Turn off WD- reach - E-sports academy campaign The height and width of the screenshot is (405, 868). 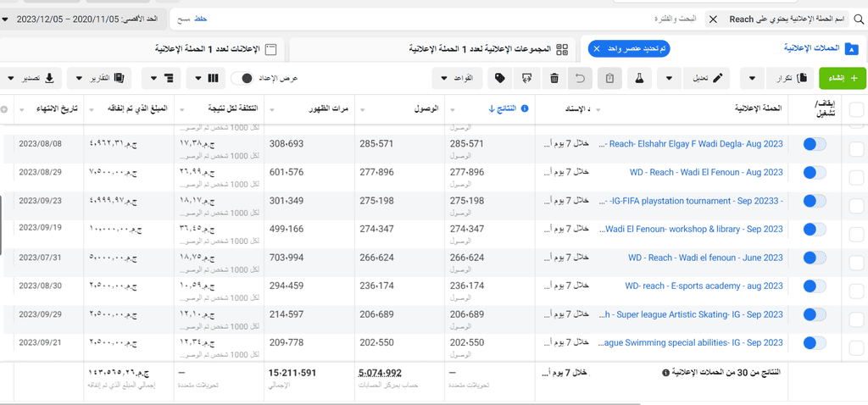[x=815, y=286]
